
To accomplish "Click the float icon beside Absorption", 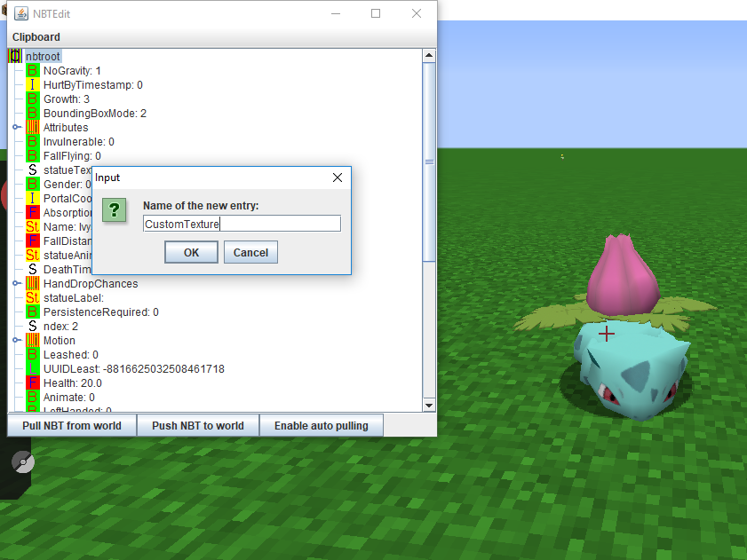I will pos(32,212).
